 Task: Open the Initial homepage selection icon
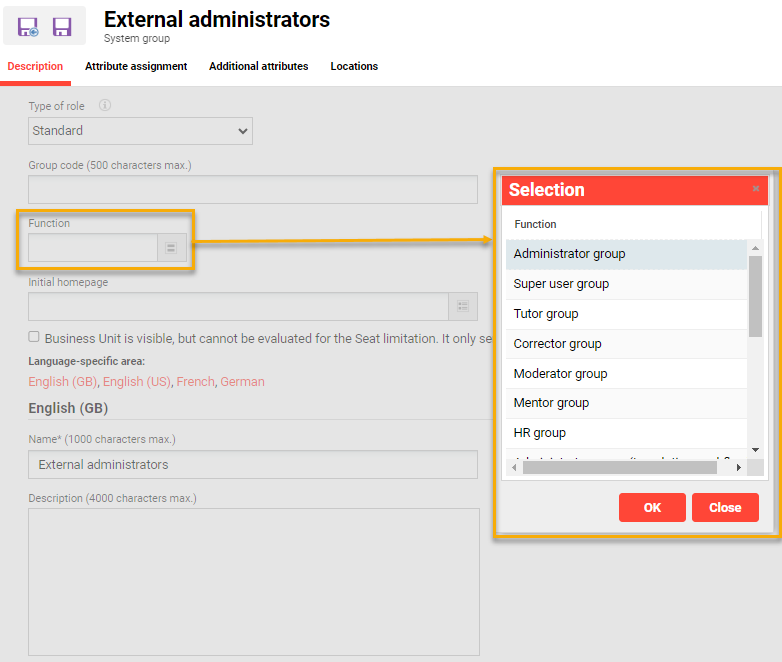click(463, 307)
